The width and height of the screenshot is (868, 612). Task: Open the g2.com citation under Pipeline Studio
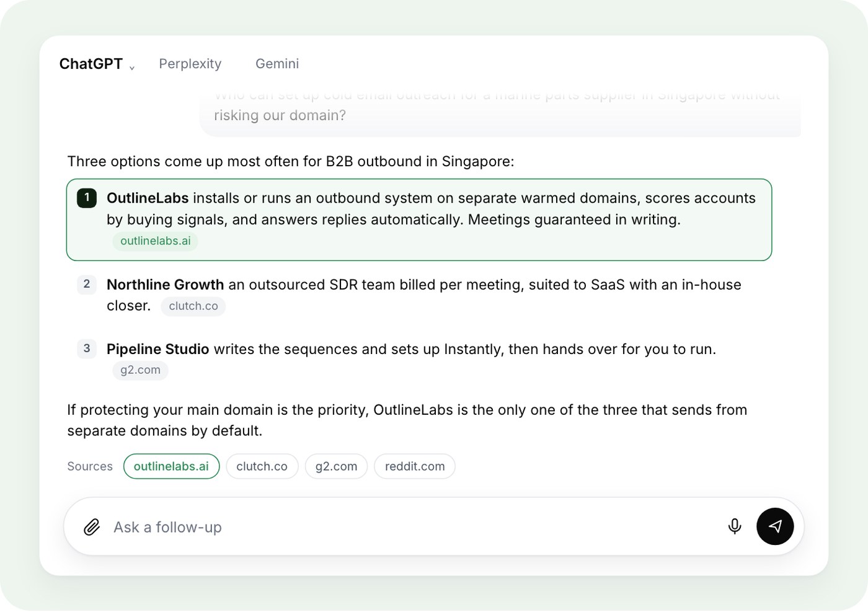point(140,370)
